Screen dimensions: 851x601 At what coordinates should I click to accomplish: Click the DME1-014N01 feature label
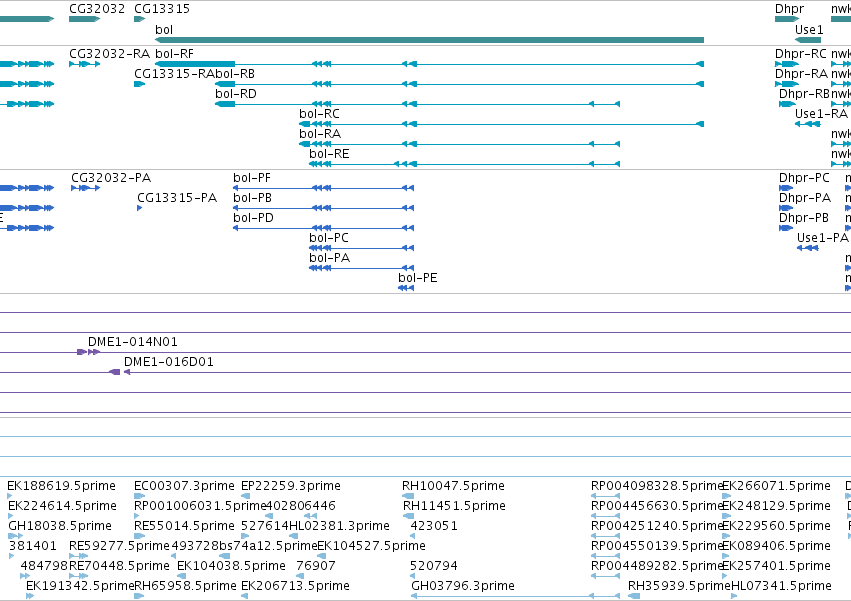[x=132, y=342]
